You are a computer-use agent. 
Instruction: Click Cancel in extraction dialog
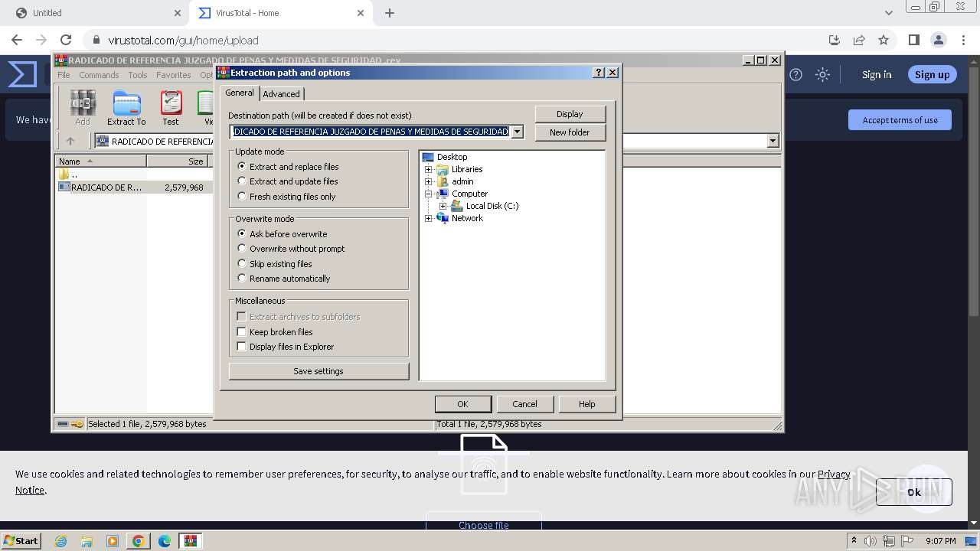(x=524, y=404)
